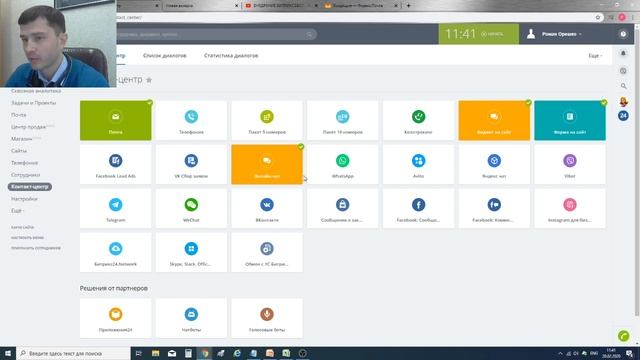Connect the WhatsApp channel

[342, 164]
